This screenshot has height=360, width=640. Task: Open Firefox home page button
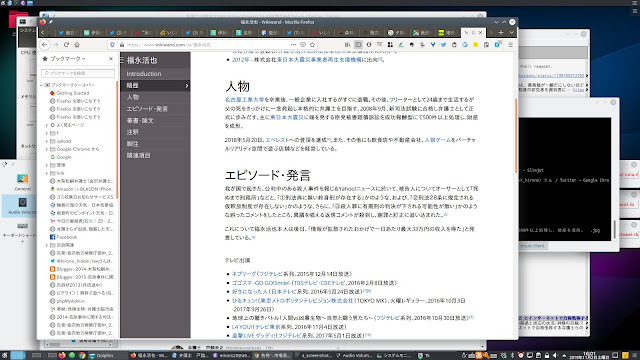pos(77,45)
